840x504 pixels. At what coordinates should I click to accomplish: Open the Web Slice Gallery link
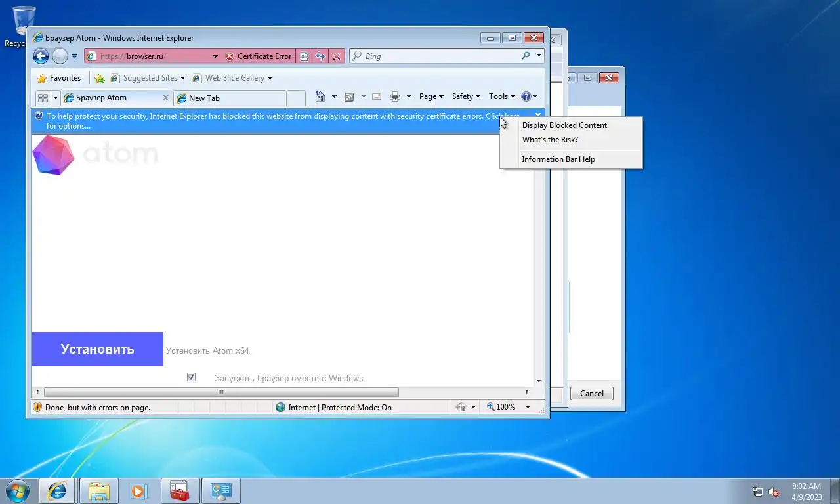pos(232,78)
